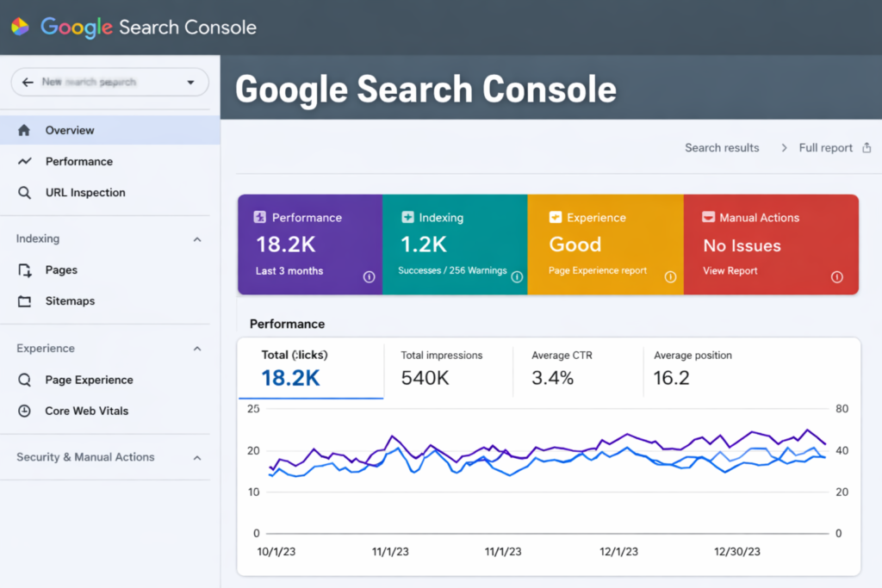The height and width of the screenshot is (588, 882).
Task: Click the URL Inspection magnifier icon
Action: tap(24, 193)
